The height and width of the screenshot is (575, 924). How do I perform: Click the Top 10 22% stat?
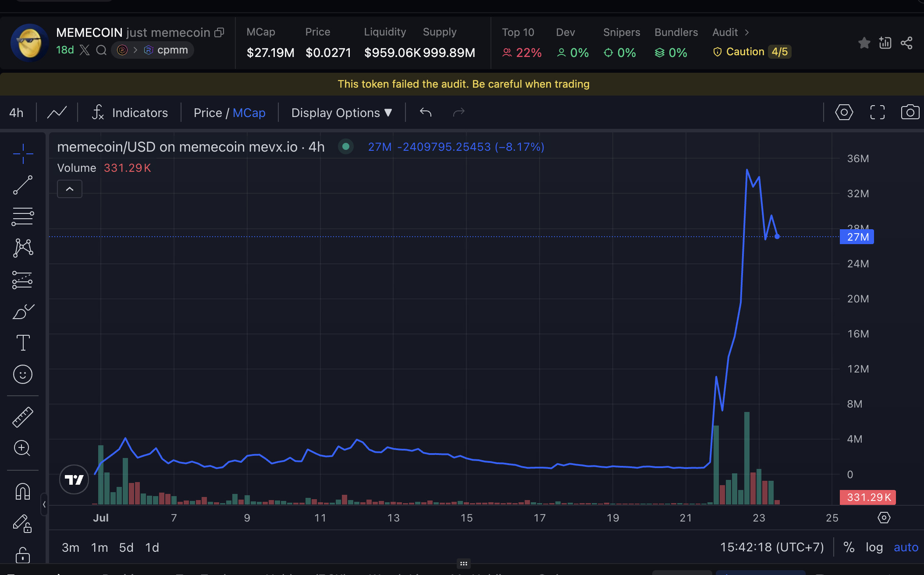[x=522, y=43]
